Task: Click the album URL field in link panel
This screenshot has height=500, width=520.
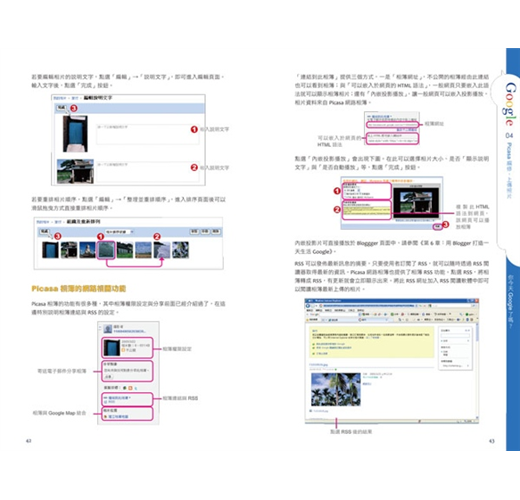Action: click(x=392, y=125)
